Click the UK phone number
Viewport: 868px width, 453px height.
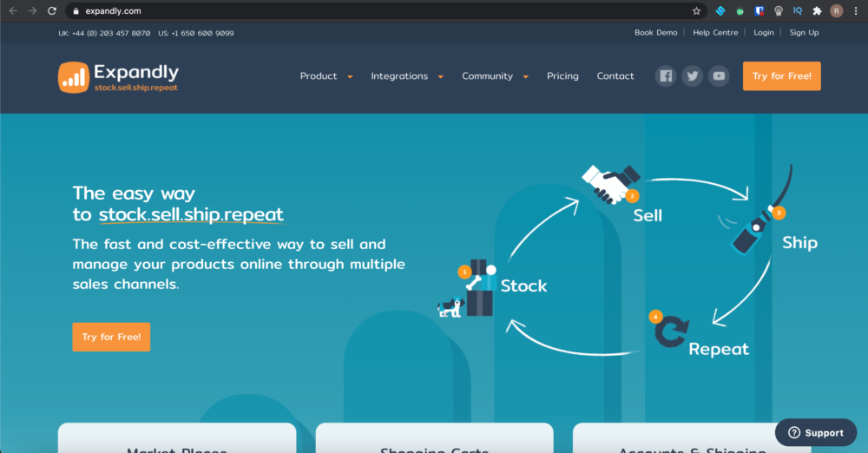(104, 33)
